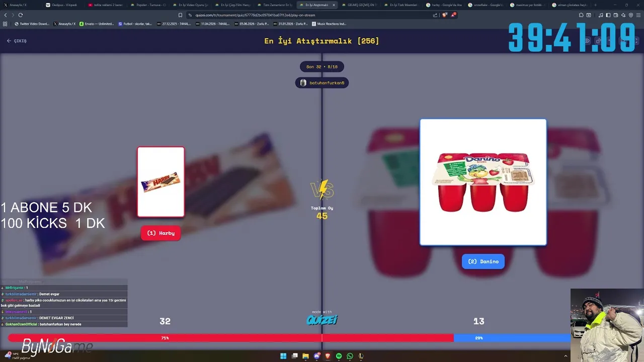Click the blue 29% vote bar

[512, 338]
